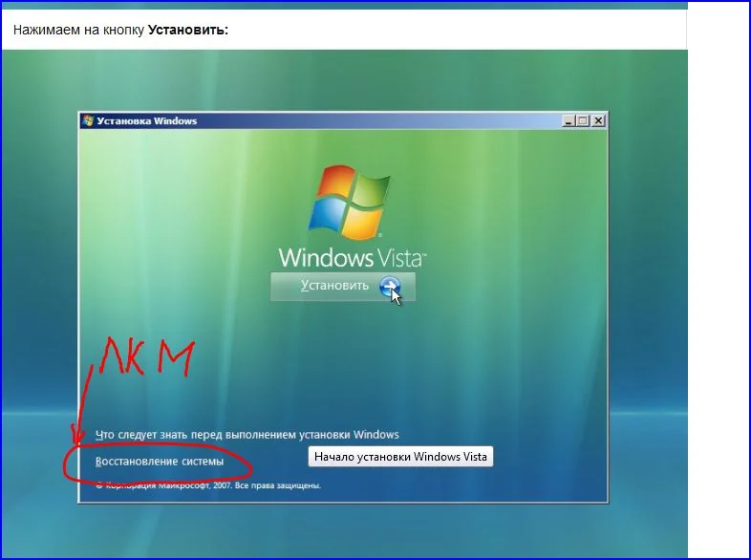Maximize the Установка Windows window
Image resolution: width=751 pixels, height=560 pixels.
click(583, 120)
